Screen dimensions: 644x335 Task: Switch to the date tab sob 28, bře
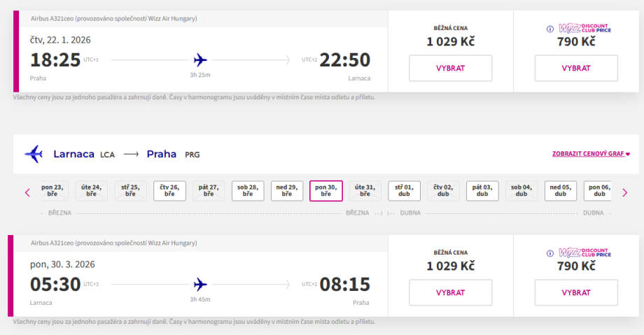pyautogui.click(x=248, y=191)
